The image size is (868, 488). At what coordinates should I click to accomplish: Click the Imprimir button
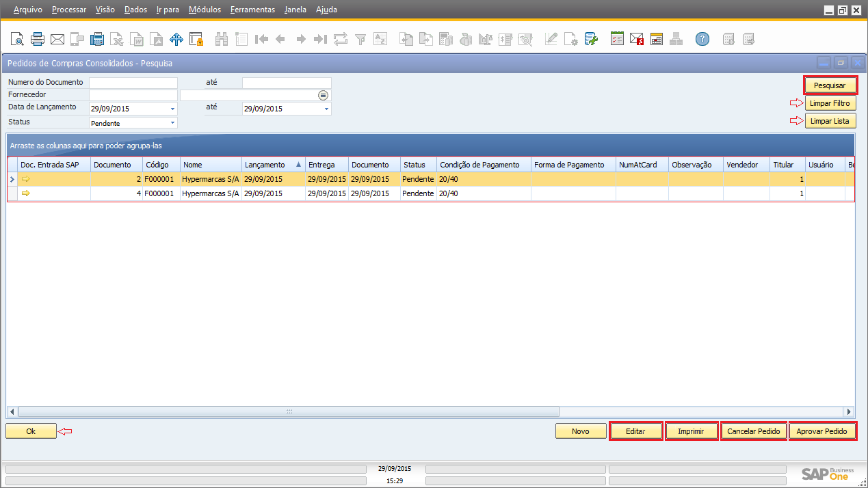click(x=692, y=431)
